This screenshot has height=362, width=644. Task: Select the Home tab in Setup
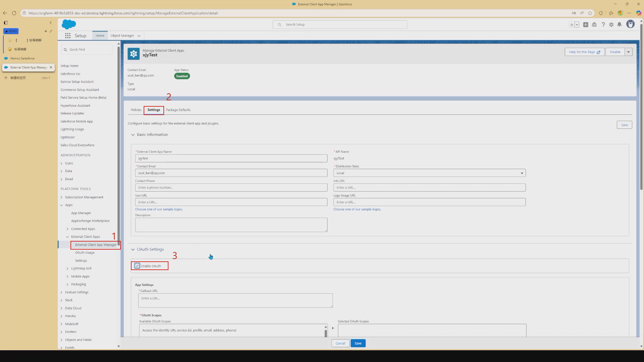[100, 36]
